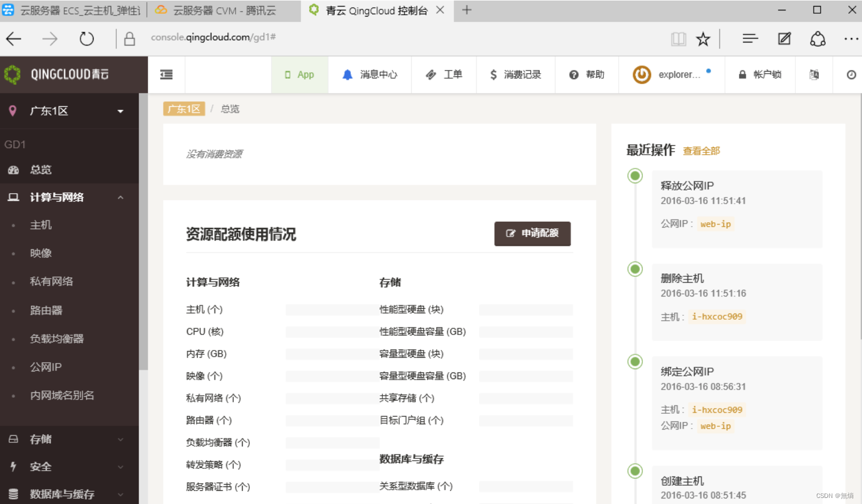Viewport: 862px width, 504px height.
Task: Click the browser share icon
Action: tap(818, 39)
